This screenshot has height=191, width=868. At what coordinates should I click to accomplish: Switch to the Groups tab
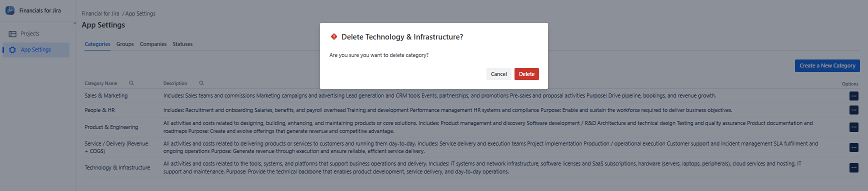click(125, 44)
